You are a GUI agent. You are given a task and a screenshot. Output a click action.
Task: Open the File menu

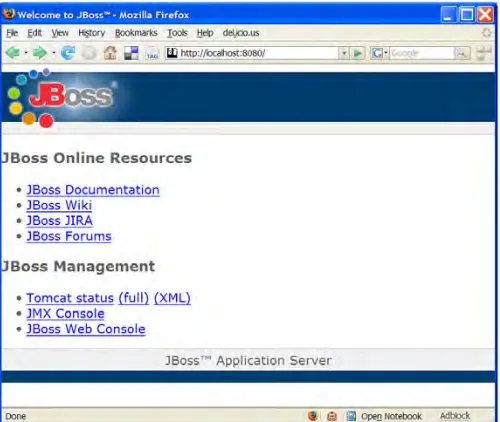click(x=12, y=33)
